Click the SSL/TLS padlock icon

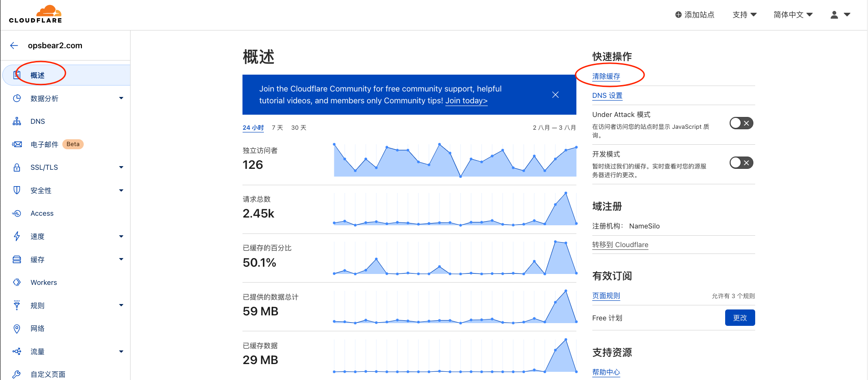click(x=17, y=167)
